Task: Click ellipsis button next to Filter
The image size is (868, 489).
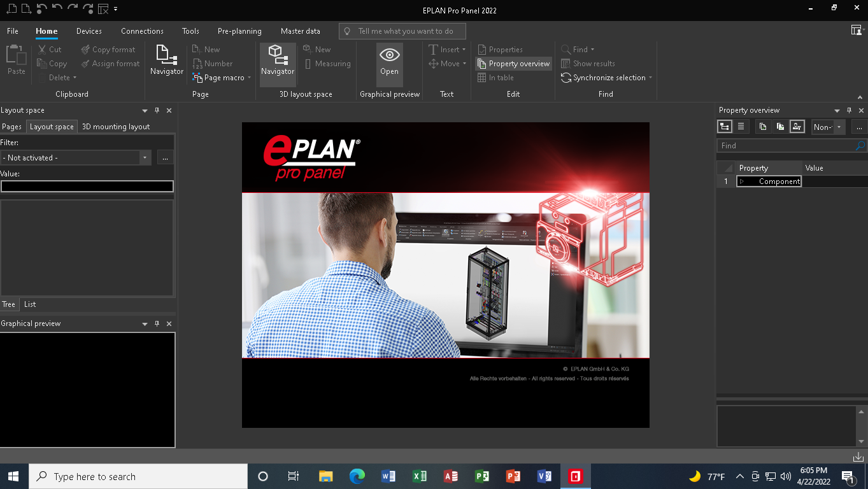Action: [x=165, y=158]
